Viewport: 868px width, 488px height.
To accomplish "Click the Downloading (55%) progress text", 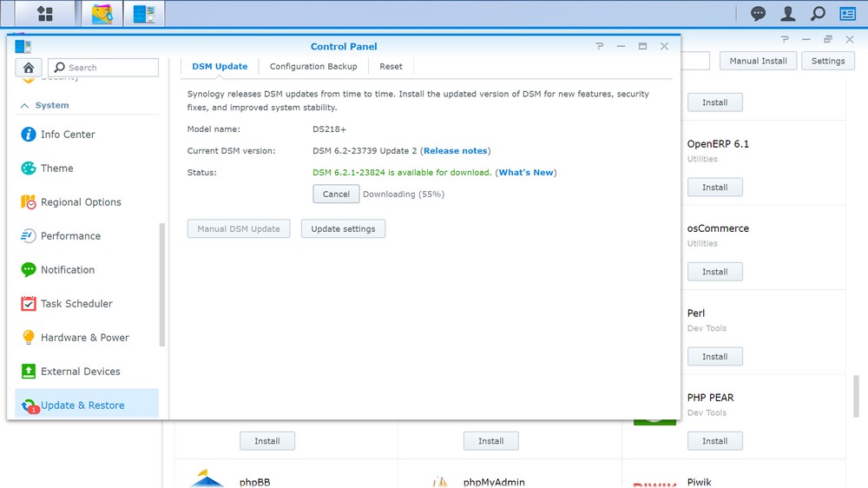I will coord(404,194).
